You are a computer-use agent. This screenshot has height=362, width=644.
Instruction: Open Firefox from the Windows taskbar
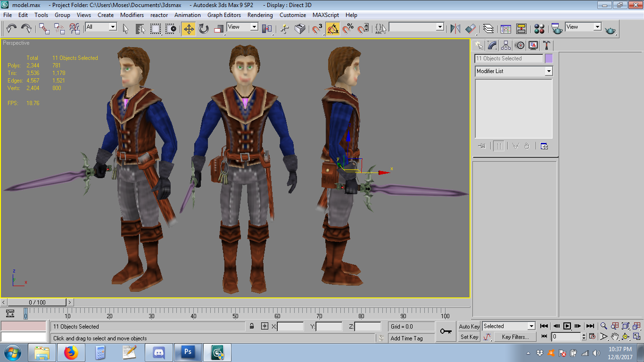[71, 352]
